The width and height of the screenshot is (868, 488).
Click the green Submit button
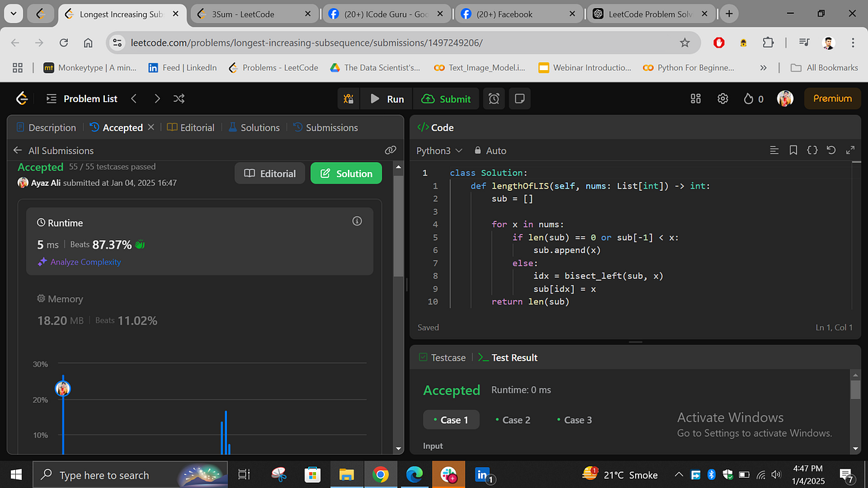pos(446,98)
